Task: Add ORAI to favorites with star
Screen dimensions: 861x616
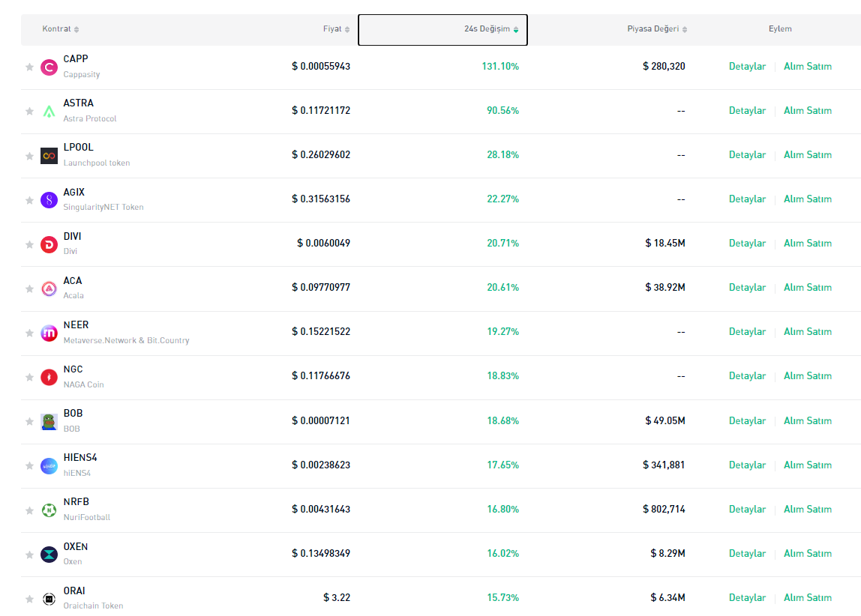Action: (29, 599)
